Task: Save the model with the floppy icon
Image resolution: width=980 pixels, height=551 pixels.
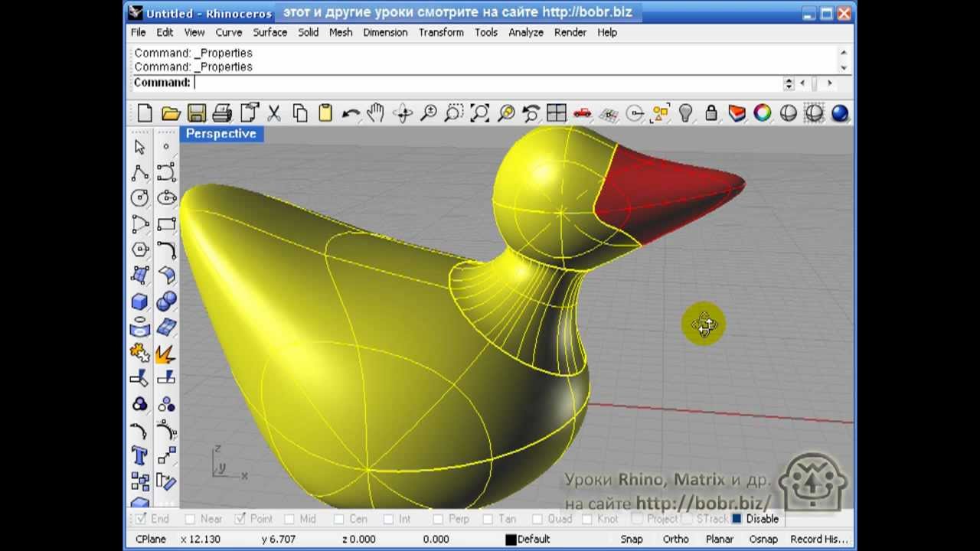Action: click(197, 113)
